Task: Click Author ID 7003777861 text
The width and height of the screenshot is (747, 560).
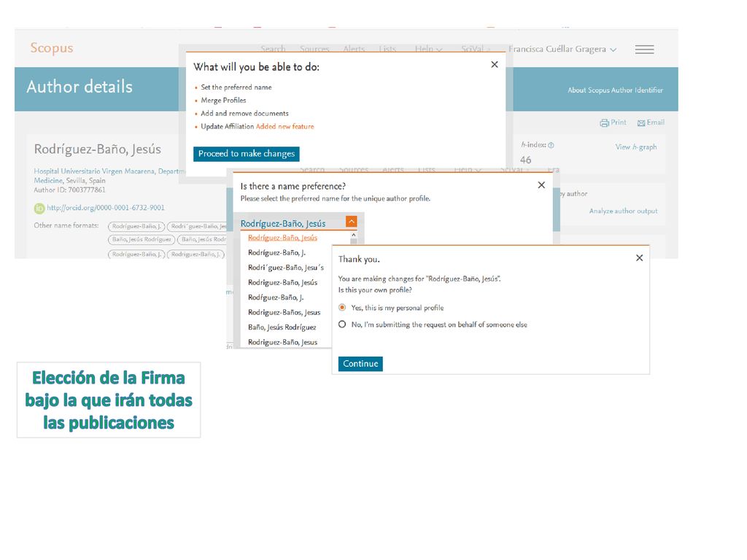Action: pos(69,190)
